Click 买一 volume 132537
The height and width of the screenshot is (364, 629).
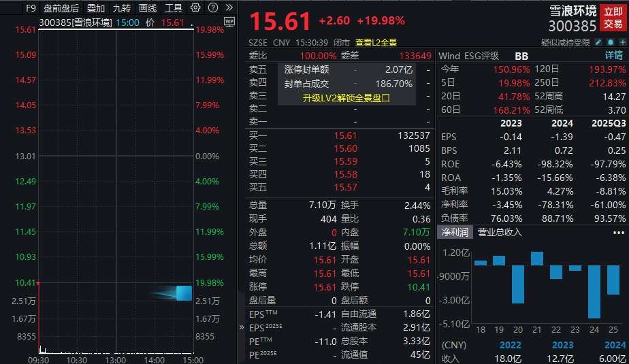click(414, 135)
